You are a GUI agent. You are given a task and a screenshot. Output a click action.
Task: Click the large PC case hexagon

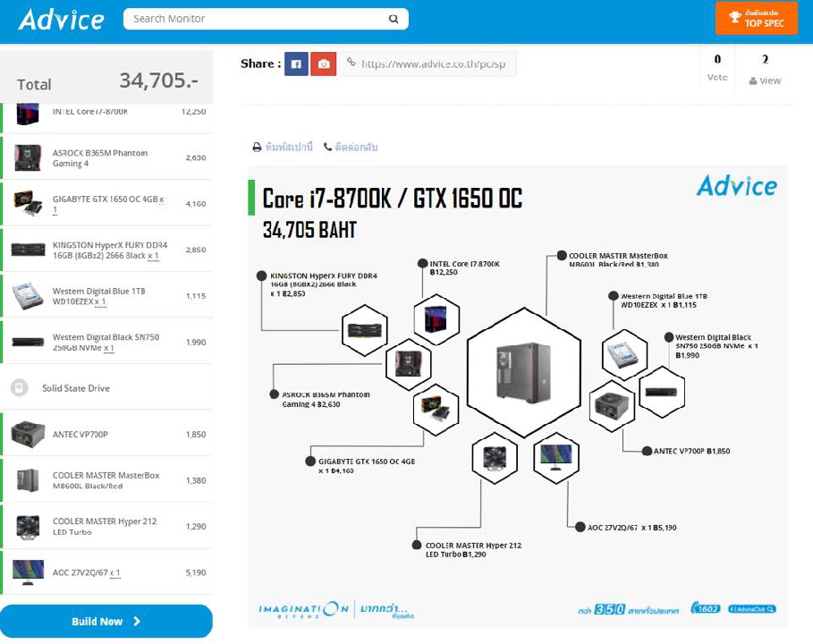pos(524,373)
